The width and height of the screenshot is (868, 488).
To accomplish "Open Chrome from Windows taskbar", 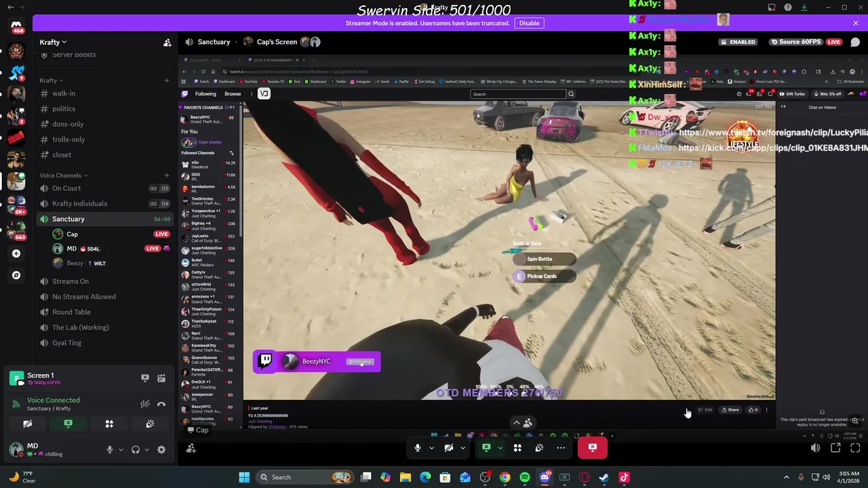I will coord(505,477).
